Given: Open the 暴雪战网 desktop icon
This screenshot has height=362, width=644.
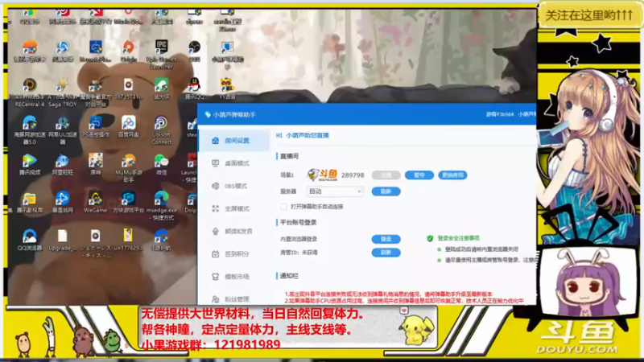Looking at the screenshot, I should pyautogui.click(x=63, y=202).
